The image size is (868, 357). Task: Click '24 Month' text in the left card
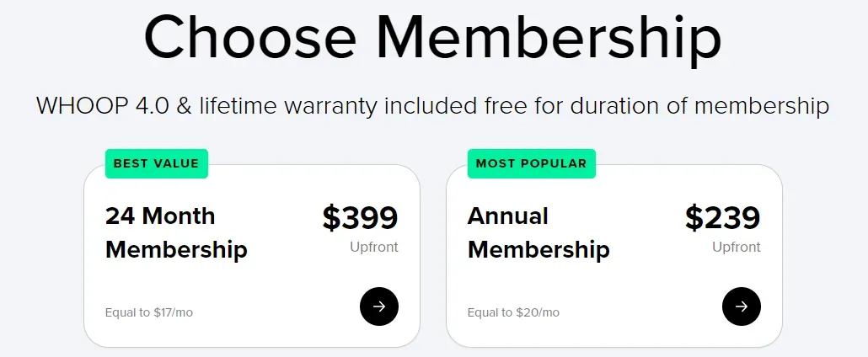(x=160, y=216)
